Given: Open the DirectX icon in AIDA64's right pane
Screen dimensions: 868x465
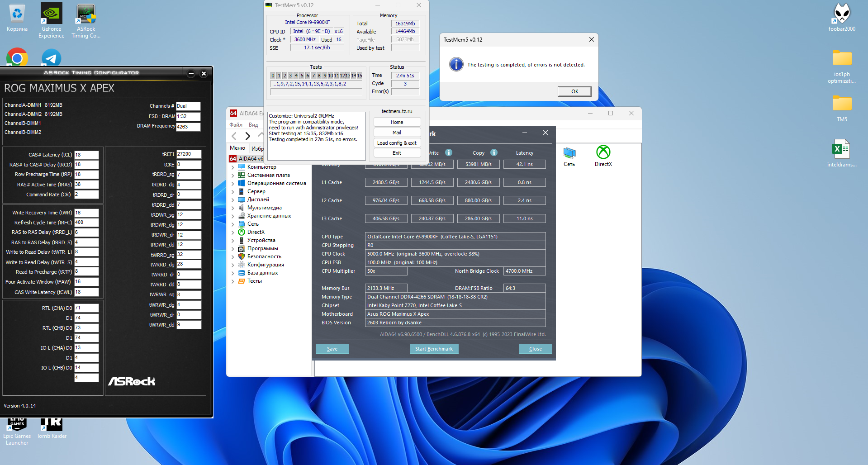Looking at the screenshot, I should coord(603,156).
